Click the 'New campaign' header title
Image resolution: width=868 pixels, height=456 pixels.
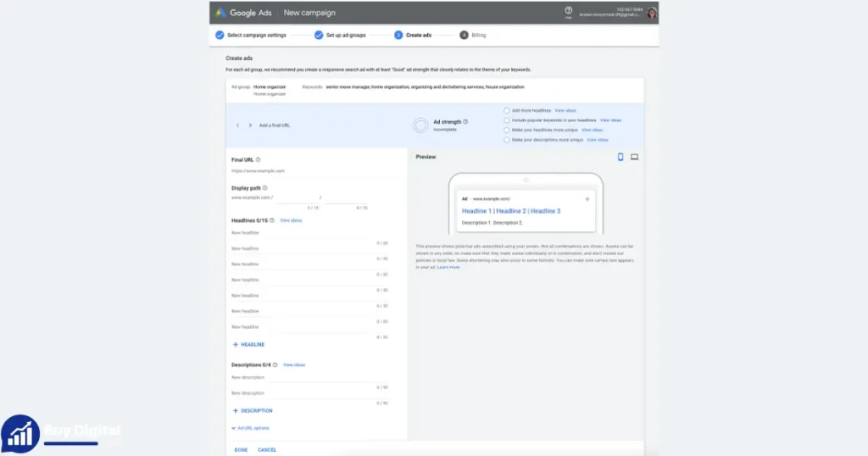(309, 13)
